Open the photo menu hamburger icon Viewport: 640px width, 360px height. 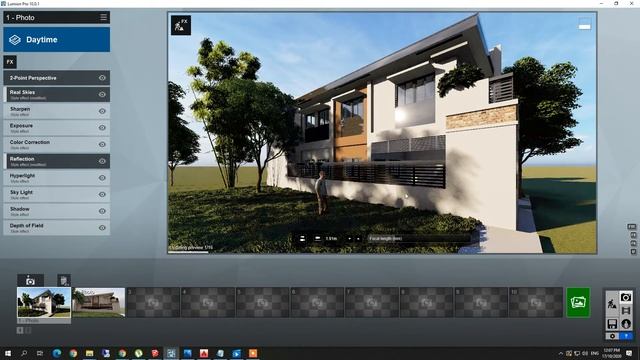pos(103,17)
